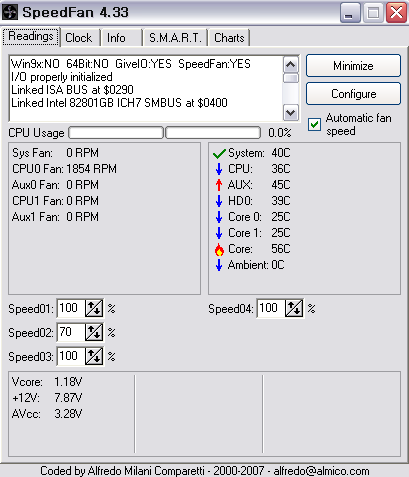409x477 pixels.
Task: Click the red up arrow beside AUX 45C
Action: point(219,185)
